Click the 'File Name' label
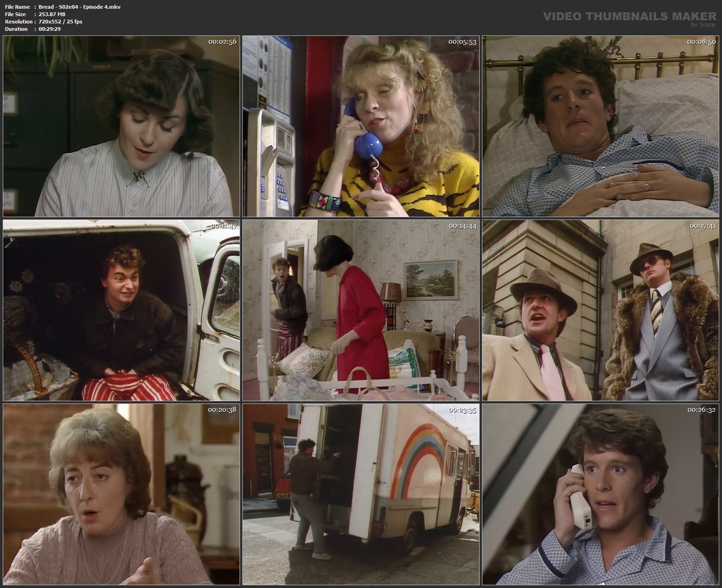This screenshot has width=722, height=588. pos(17,7)
